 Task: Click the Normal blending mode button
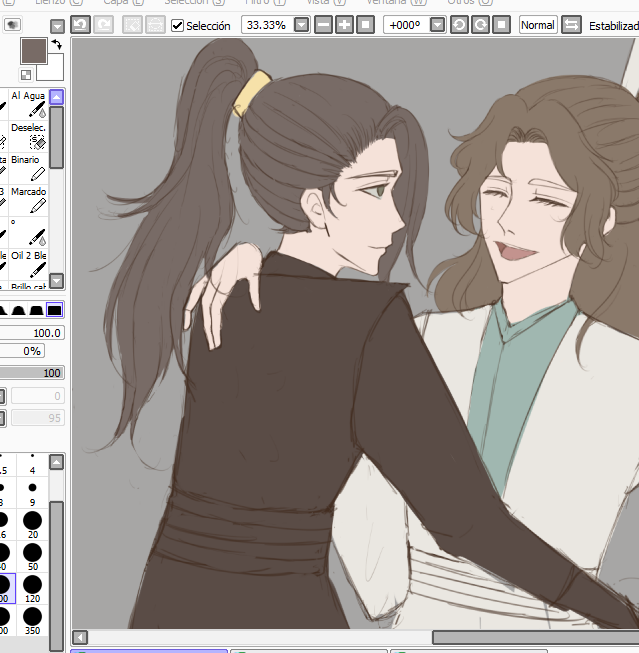(538, 25)
